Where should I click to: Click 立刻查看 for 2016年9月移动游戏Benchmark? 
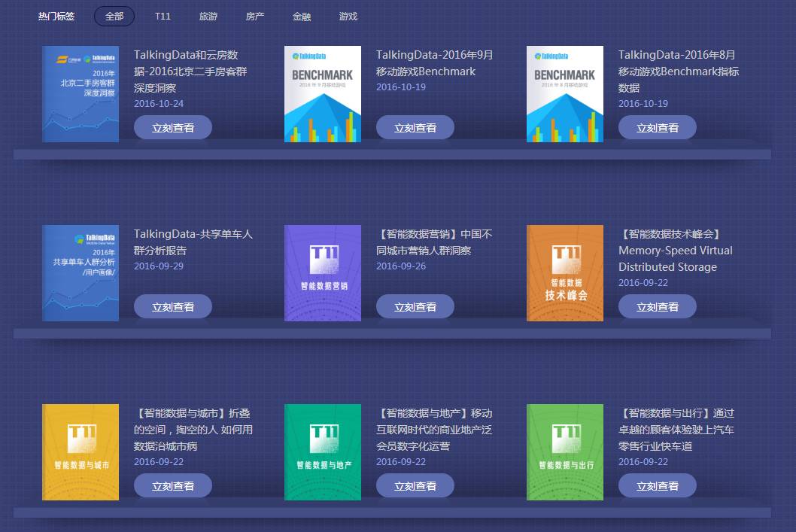point(415,127)
